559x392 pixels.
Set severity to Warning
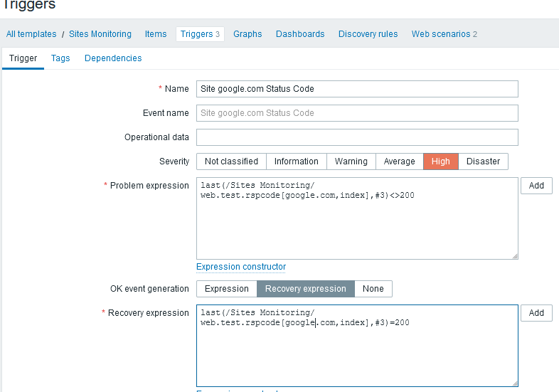[x=351, y=161]
